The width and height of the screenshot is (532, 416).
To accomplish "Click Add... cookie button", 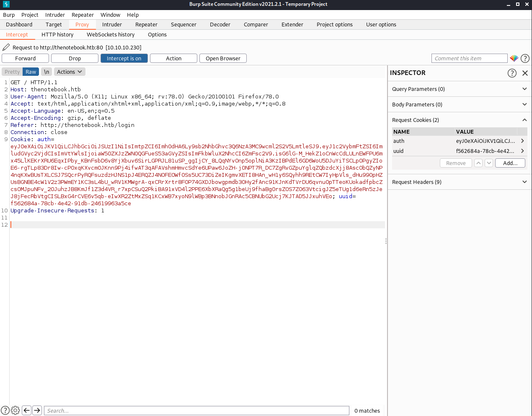I will pos(510,163).
